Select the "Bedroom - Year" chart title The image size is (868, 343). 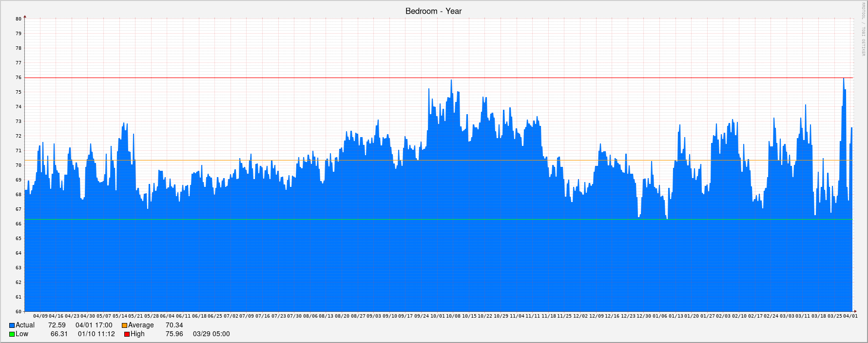(x=433, y=11)
